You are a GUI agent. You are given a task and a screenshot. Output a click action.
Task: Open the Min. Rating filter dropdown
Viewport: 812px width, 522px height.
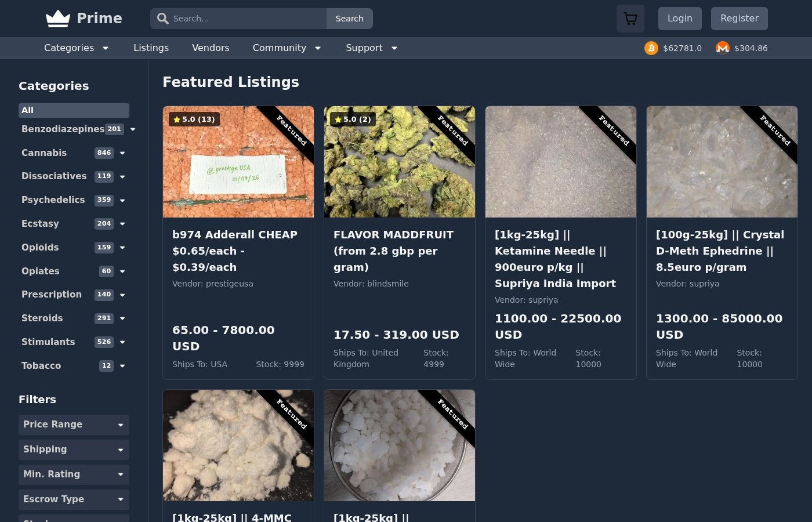pos(74,474)
